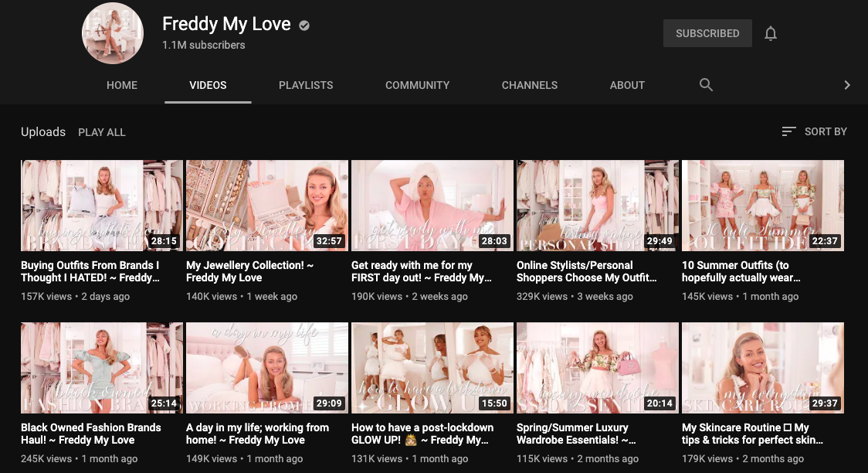Click title 'My Skincare Routine'
This screenshot has height=473, width=868.
[x=752, y=434]
